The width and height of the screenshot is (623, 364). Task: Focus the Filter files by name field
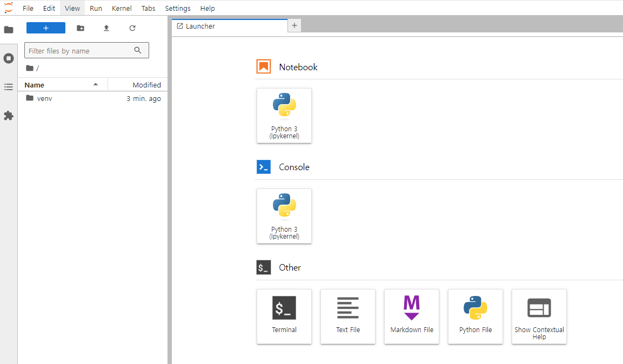tap(86, 50)
